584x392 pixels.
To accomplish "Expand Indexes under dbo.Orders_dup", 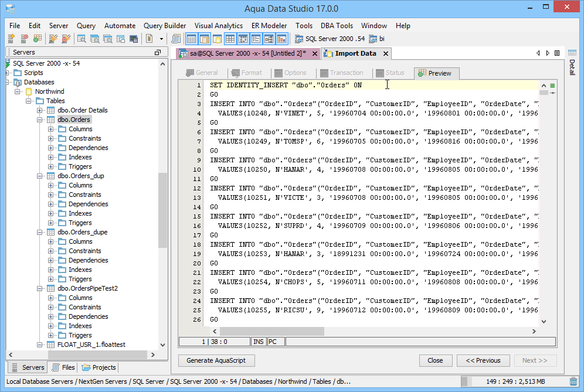I will click(x=50, y=213).
